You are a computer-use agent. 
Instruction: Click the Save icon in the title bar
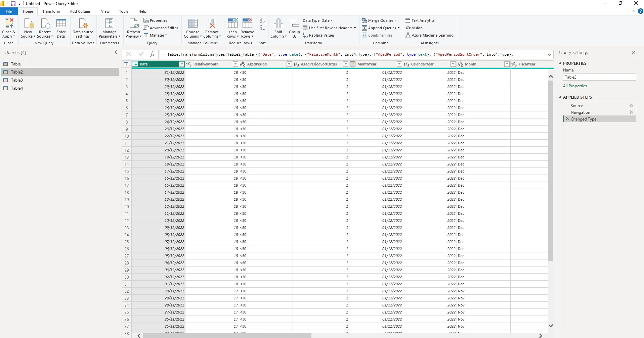click(13, 4)
